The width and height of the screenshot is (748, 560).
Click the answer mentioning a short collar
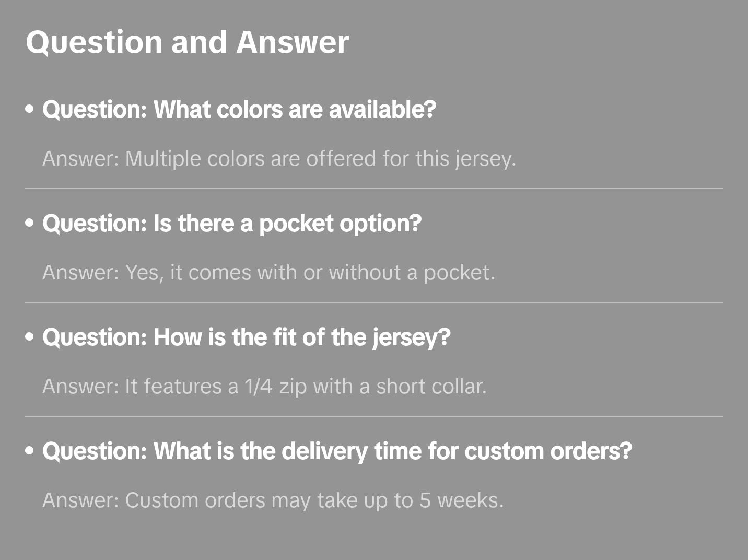[x=264, y=387]
